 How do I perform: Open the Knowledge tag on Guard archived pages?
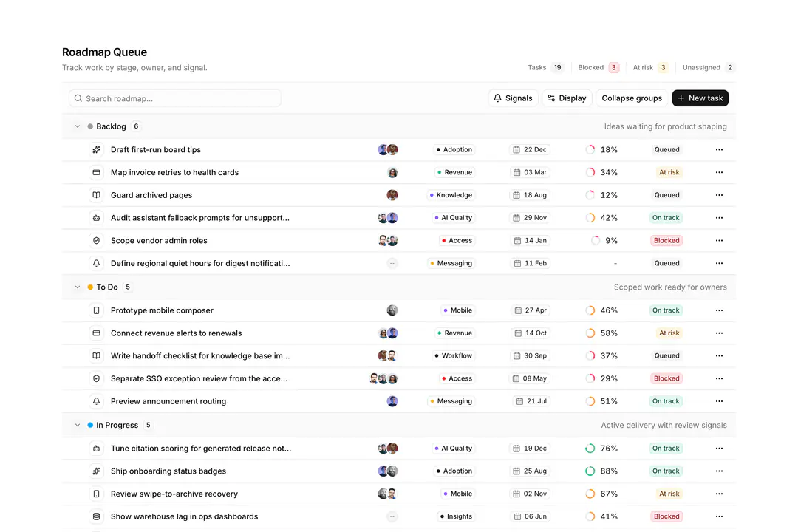tap(451, 195)
